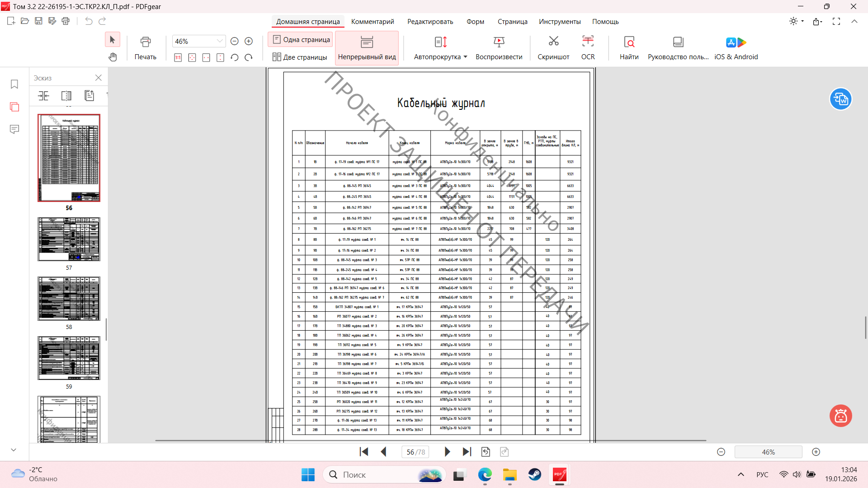Click the OCR tool icon
Viewport: 868px width, 488px height.
(x=588, y=42)
